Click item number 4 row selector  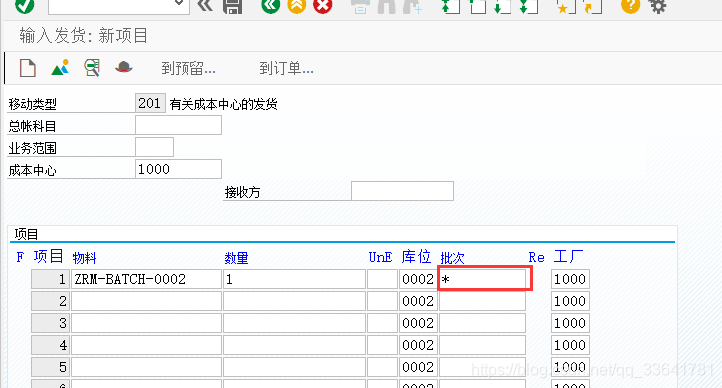50,345
